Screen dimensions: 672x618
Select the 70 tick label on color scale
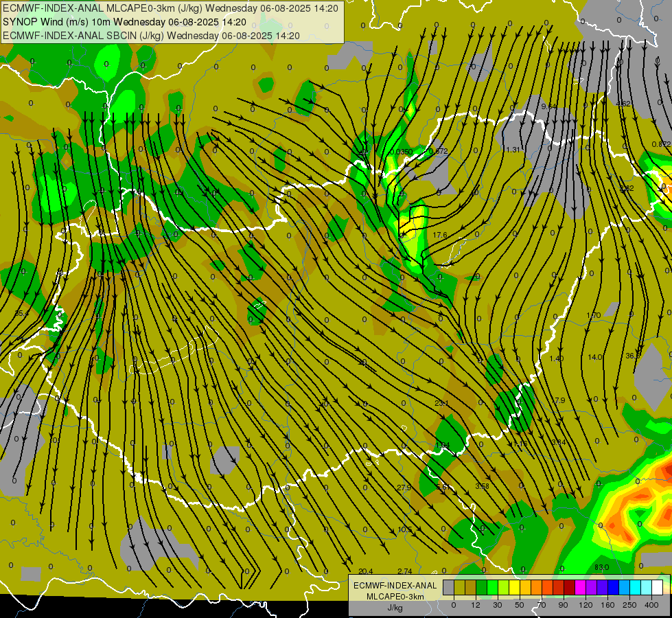point(542,605)
